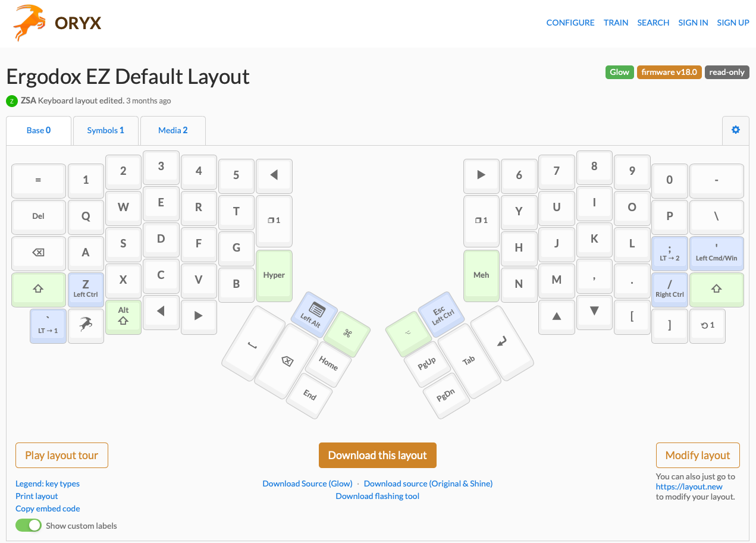Switch to the Media 2 layer tab
This screenshot has width=756, height=543.
[172, 130]
